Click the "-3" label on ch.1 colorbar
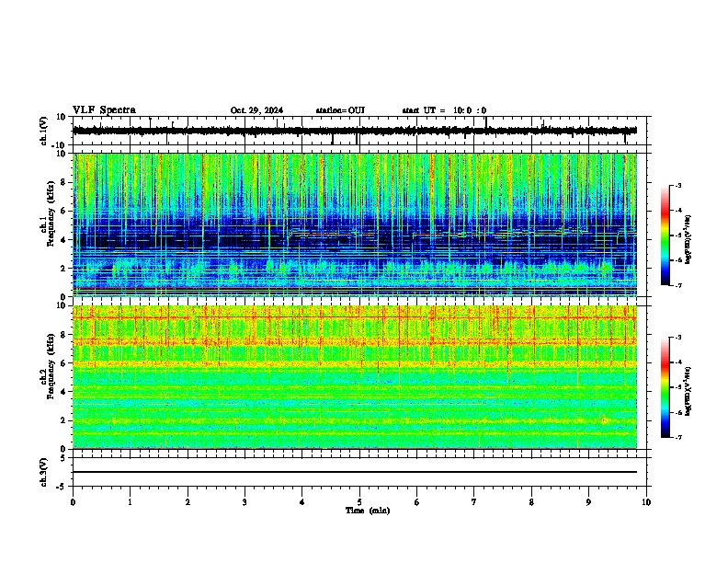 point(678,186)
